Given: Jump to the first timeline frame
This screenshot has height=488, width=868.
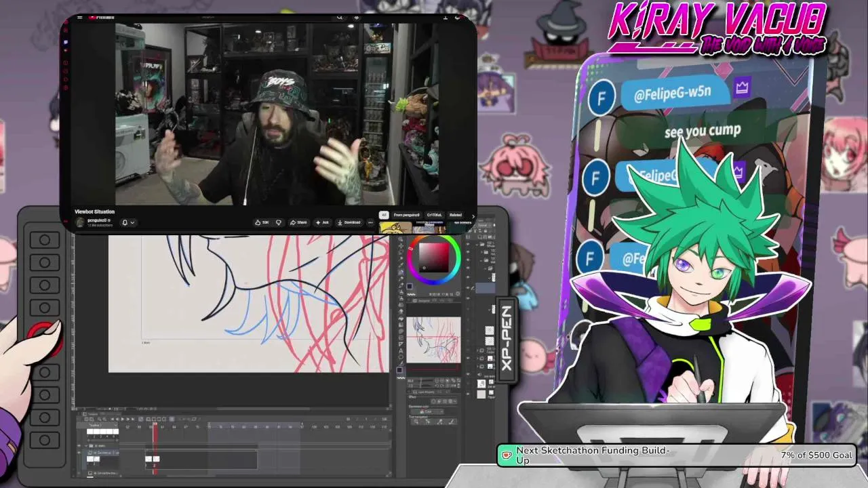Looking at the screenshot, I should pyautogui.click(x=112, y=419).
